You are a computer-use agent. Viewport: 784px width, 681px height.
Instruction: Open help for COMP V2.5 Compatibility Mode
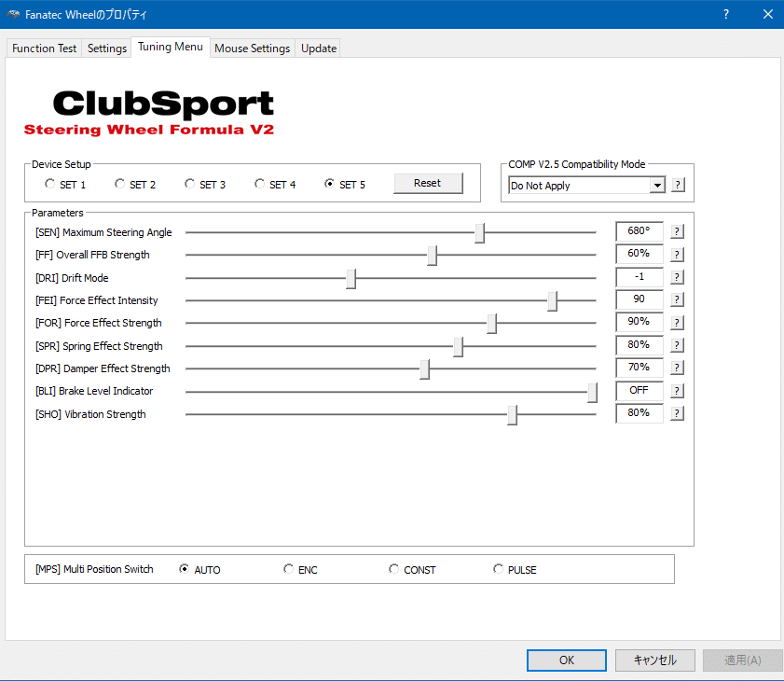[678, 185]
